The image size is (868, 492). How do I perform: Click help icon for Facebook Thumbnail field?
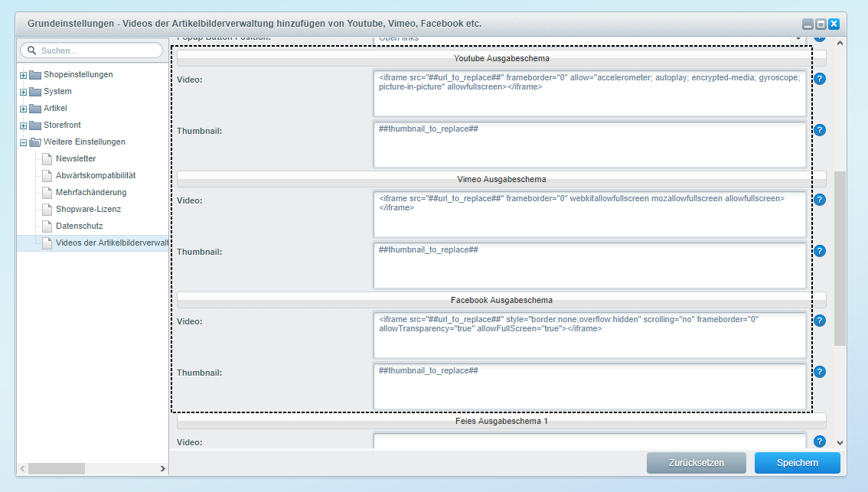coord(820,372)
